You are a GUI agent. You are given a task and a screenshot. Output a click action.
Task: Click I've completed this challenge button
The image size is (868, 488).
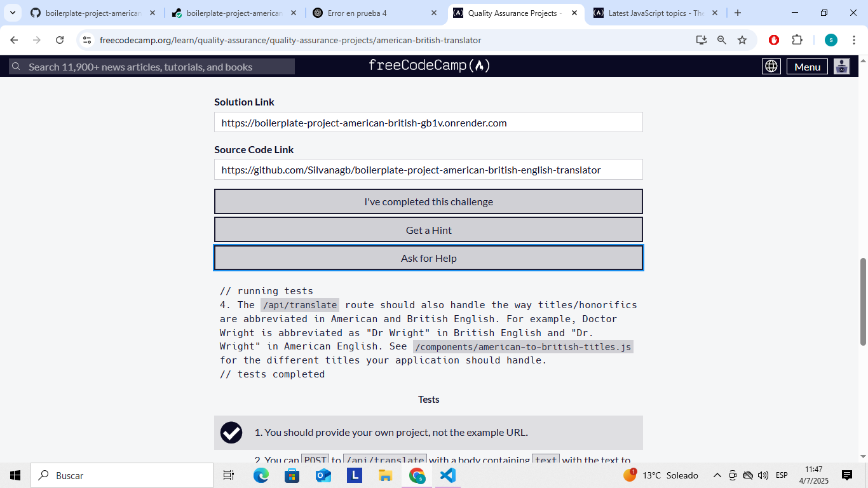point(428,201)
